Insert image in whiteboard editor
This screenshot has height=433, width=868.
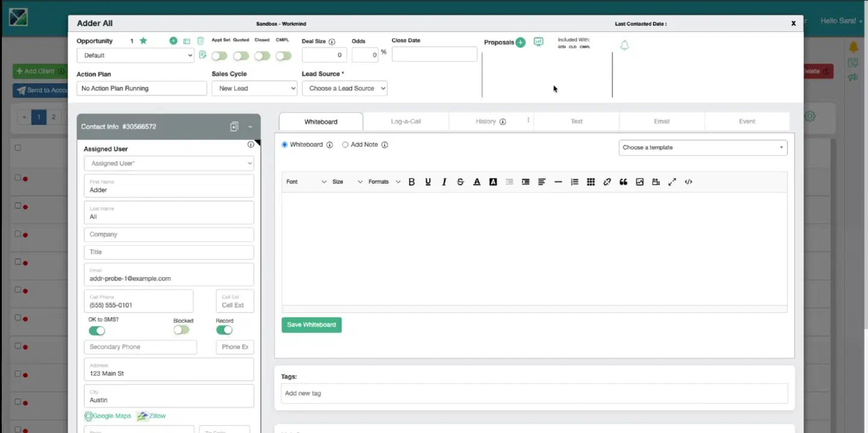point(640,182)
